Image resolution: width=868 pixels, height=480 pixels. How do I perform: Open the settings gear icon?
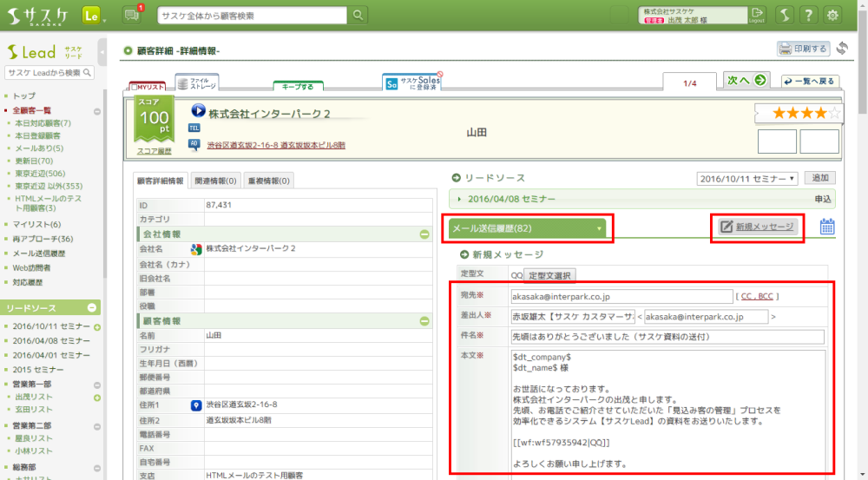click(833, 15)
